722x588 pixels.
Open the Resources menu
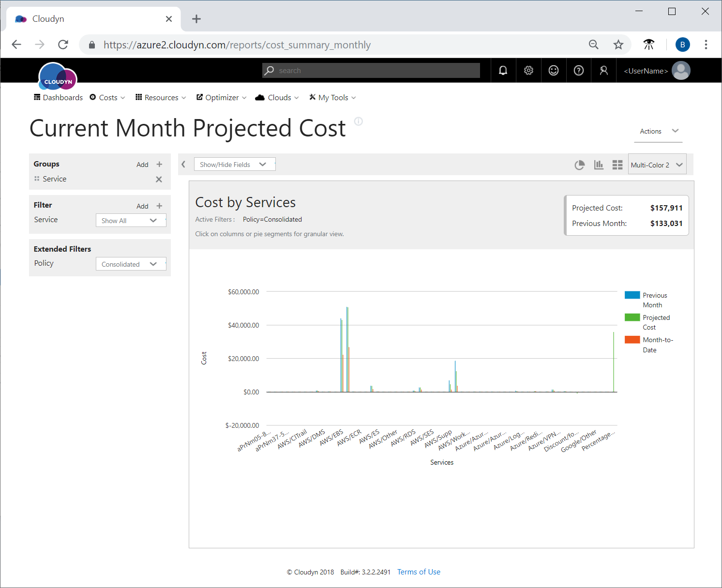(x=161, y=97)
